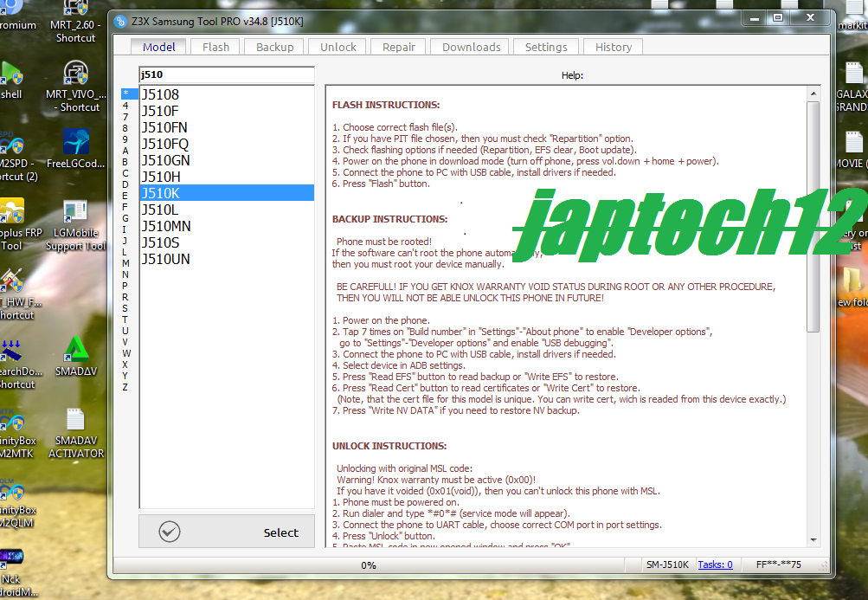
Task: Open the M2SPD shortcut desktop icon
Action: click(17, 158)
